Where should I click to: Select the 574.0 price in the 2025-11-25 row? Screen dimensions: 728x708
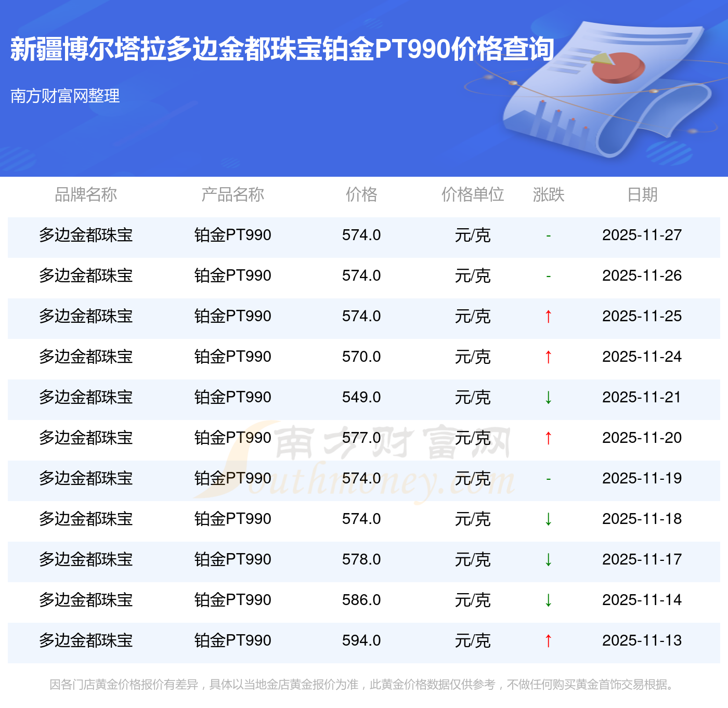pyautogui.click(x=361, y=316)
